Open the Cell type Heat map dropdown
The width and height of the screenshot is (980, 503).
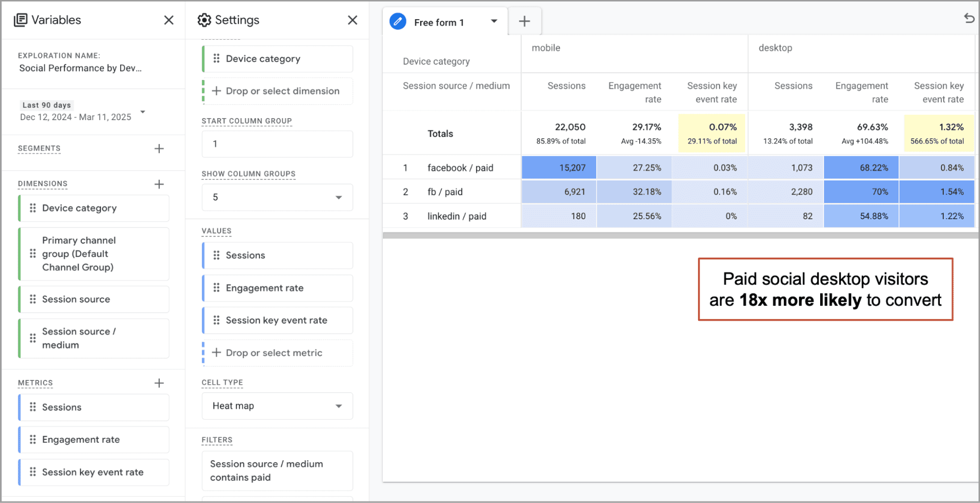[x=277, y=406]
